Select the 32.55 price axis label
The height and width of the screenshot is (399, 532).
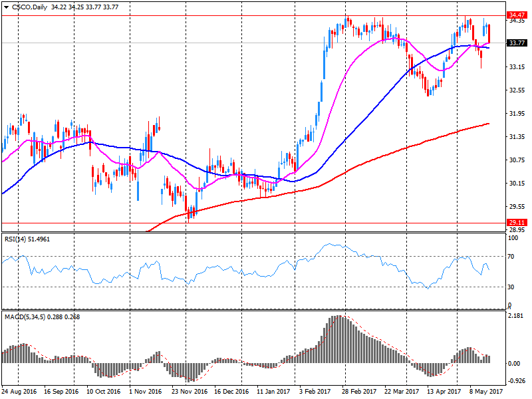click(517, 90)
